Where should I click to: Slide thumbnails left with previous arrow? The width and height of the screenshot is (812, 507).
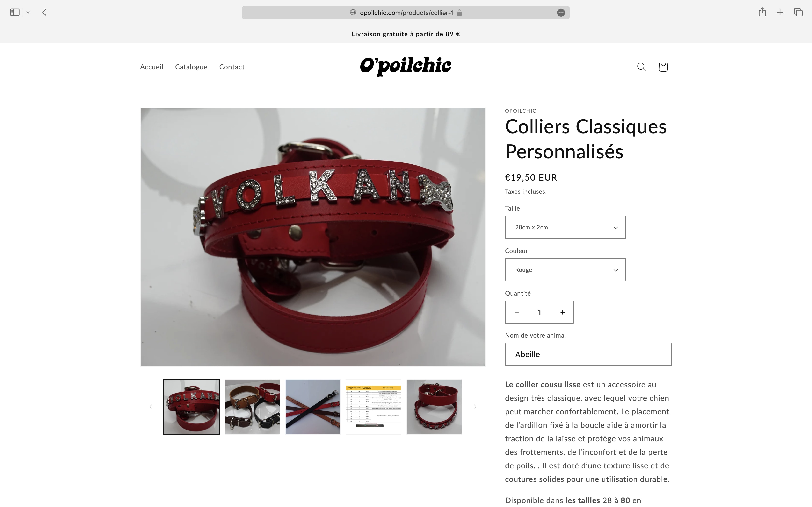tap(151, 407)
